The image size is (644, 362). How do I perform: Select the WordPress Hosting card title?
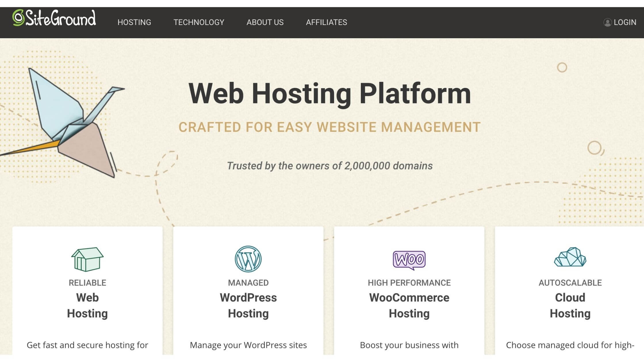click(248, 305)
